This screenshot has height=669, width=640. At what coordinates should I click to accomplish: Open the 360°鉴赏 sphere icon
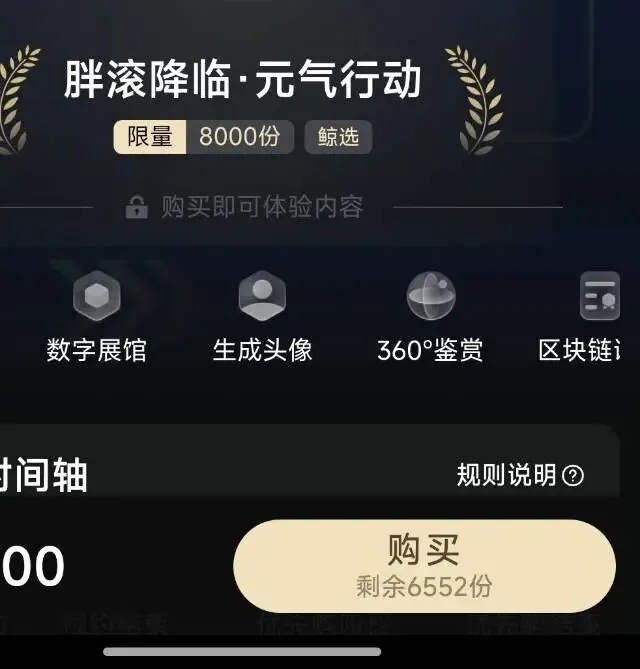pyautogui.click(x=431, y=295)
